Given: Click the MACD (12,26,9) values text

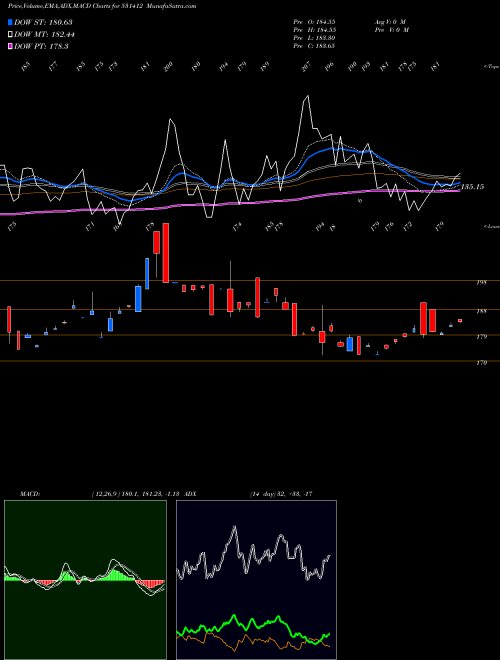Looking at the screenshot, I should (136, 494).
